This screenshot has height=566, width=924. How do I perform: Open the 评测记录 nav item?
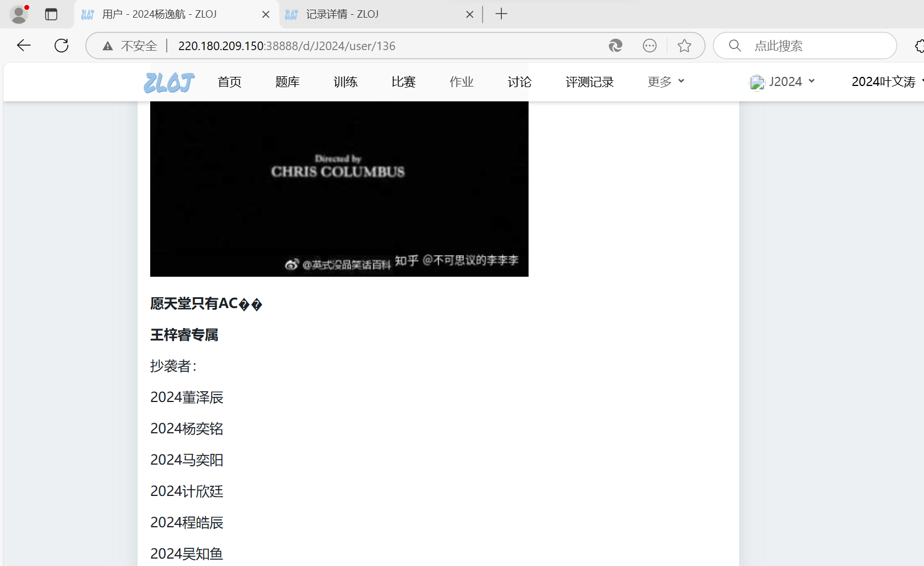tap(589, 82)
